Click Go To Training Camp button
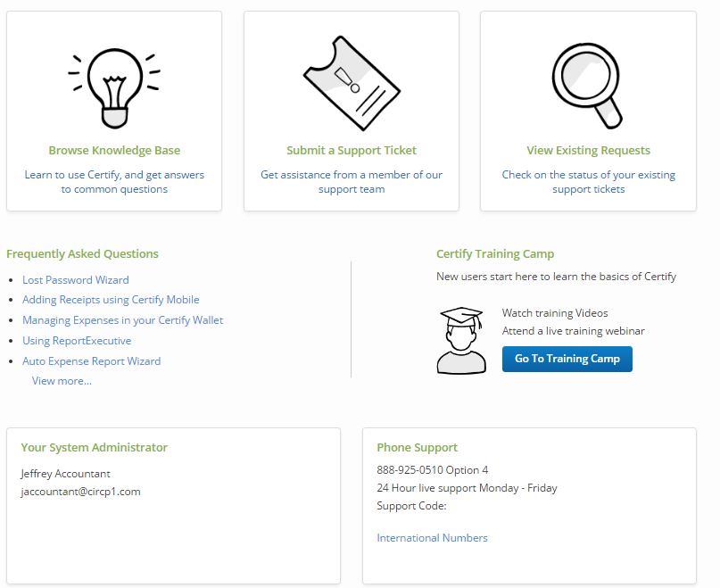 tap(567, 359)
